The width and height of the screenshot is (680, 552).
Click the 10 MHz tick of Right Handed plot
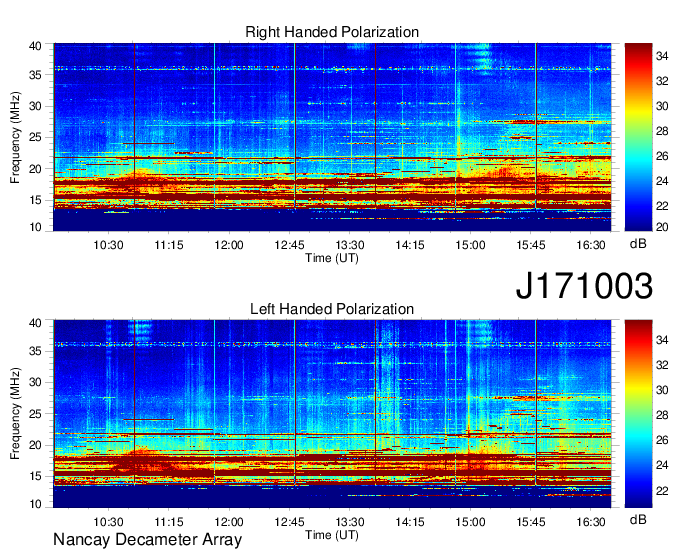click(35, 227)
